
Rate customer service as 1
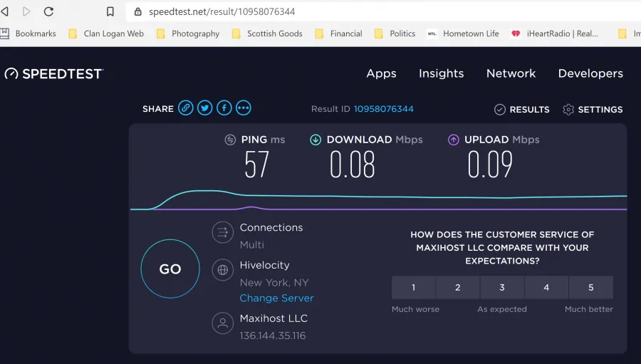[413, 288]
